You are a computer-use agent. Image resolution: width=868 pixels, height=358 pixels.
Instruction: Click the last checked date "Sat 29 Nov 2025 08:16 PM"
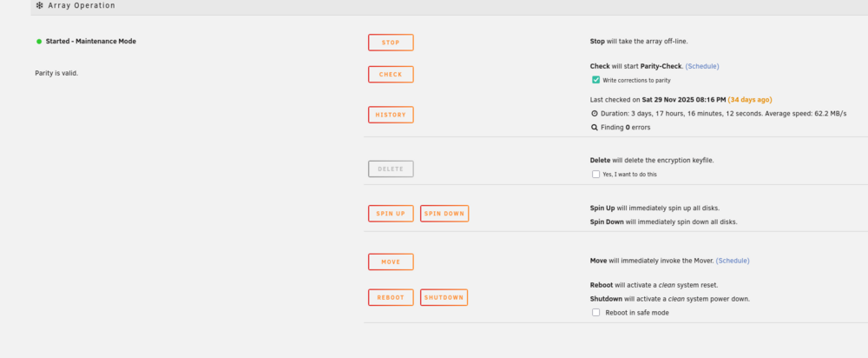pos(684,100)
